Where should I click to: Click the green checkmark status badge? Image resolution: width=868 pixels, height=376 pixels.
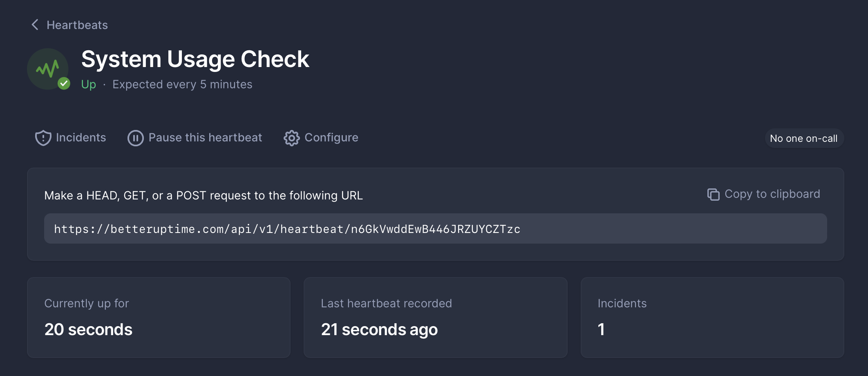[64, 84]
